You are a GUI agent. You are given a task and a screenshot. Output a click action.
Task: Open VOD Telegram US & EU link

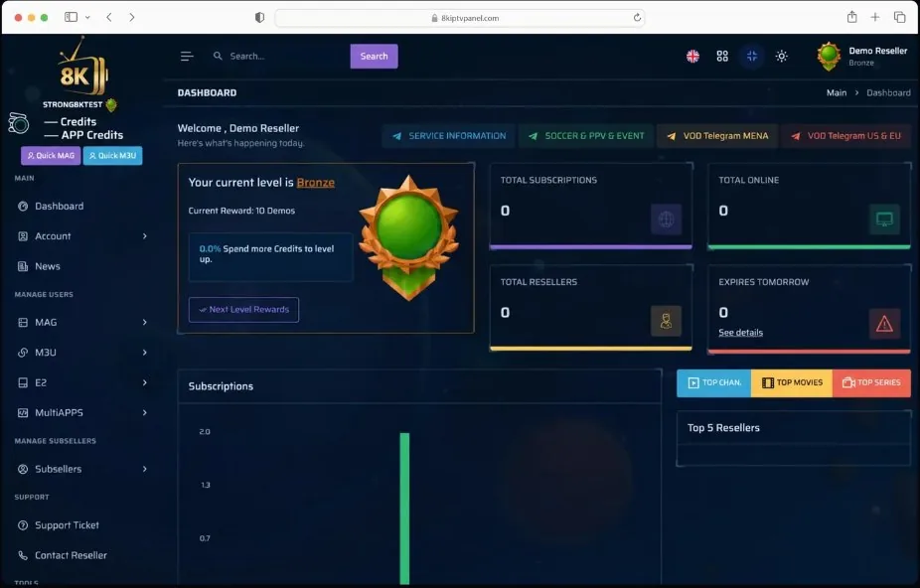846,135
